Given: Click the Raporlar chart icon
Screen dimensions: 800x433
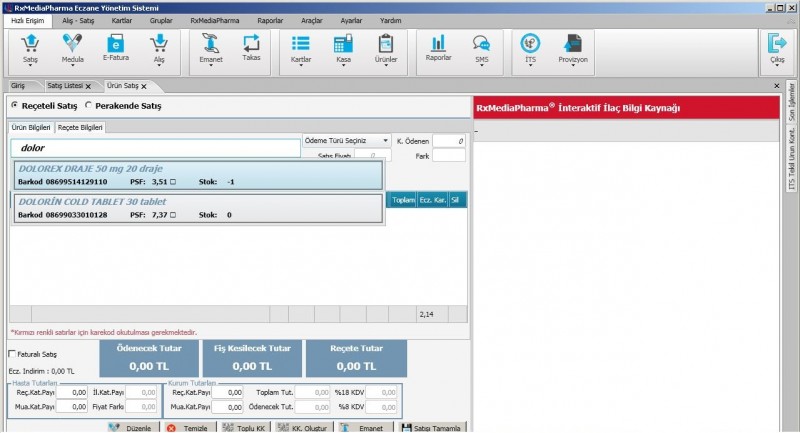Looking at the screenshot, I should click(x=438, y=45).
